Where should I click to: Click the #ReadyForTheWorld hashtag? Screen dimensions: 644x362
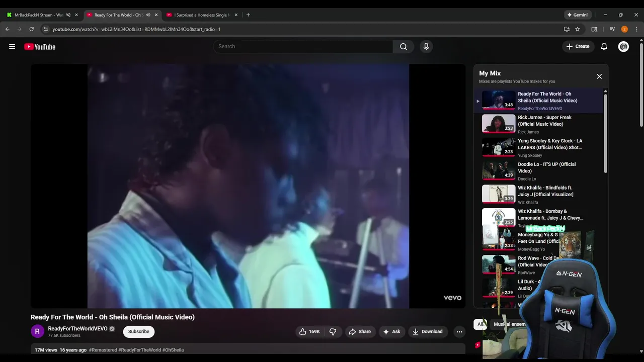pyautogui.click(x=139, y=350)
